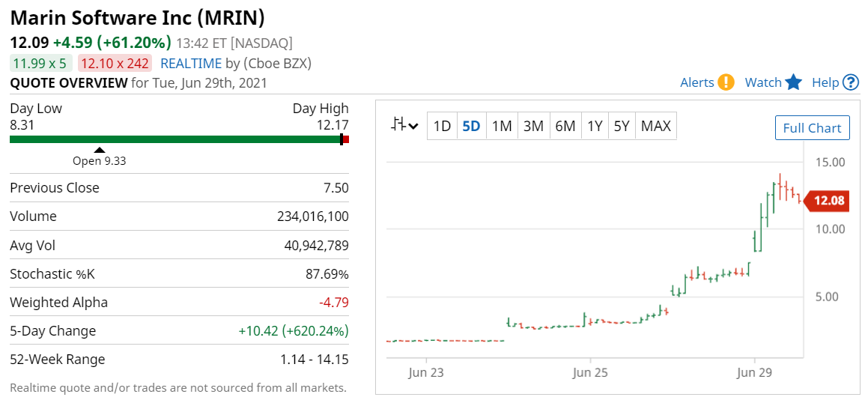Image resolution: width=868 pixels, height=400 pixels.
Task: Click the 15.00 price axis label
Action: click(x=831, y=163)
